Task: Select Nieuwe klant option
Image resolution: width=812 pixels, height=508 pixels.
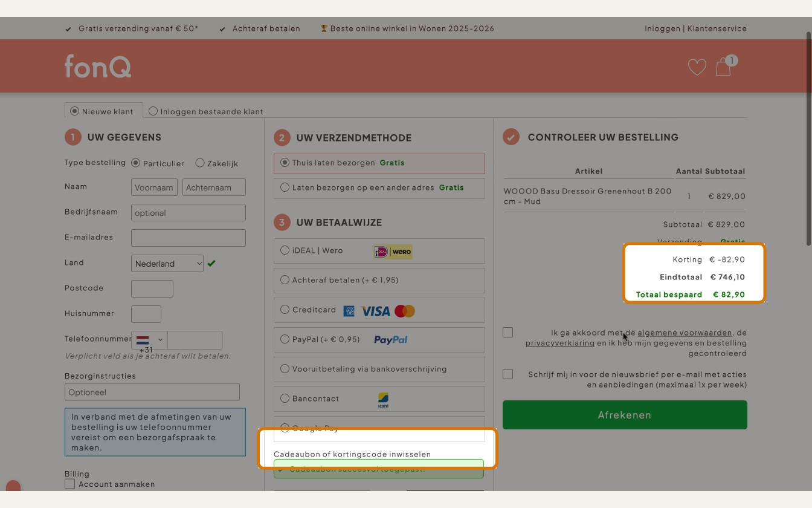Action: (74, 111)
